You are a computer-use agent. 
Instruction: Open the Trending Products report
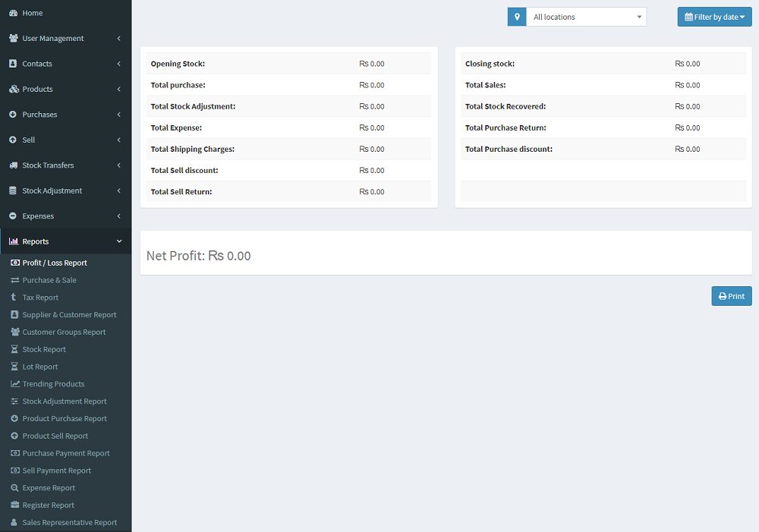point(53,384)
